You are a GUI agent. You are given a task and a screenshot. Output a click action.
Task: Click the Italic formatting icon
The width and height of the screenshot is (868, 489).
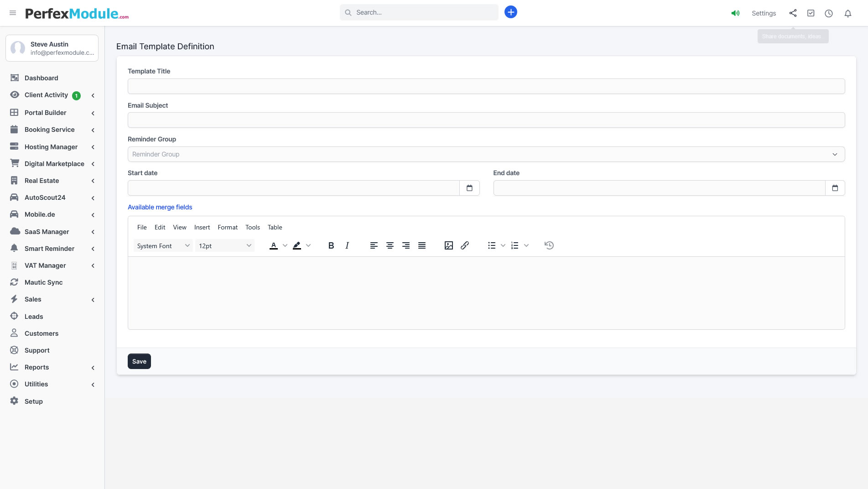click(347, 245)
